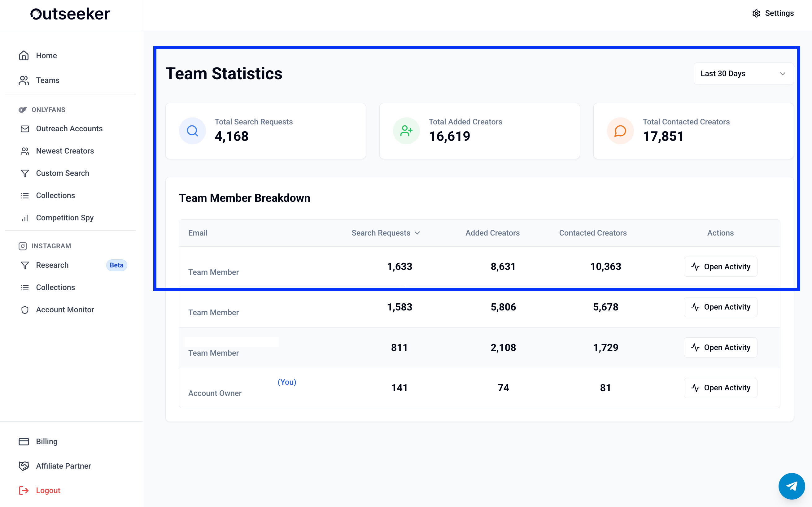
Task: Click the chat bubble icon in Total Contacted Creators
Action: click(x=620, y=131)
